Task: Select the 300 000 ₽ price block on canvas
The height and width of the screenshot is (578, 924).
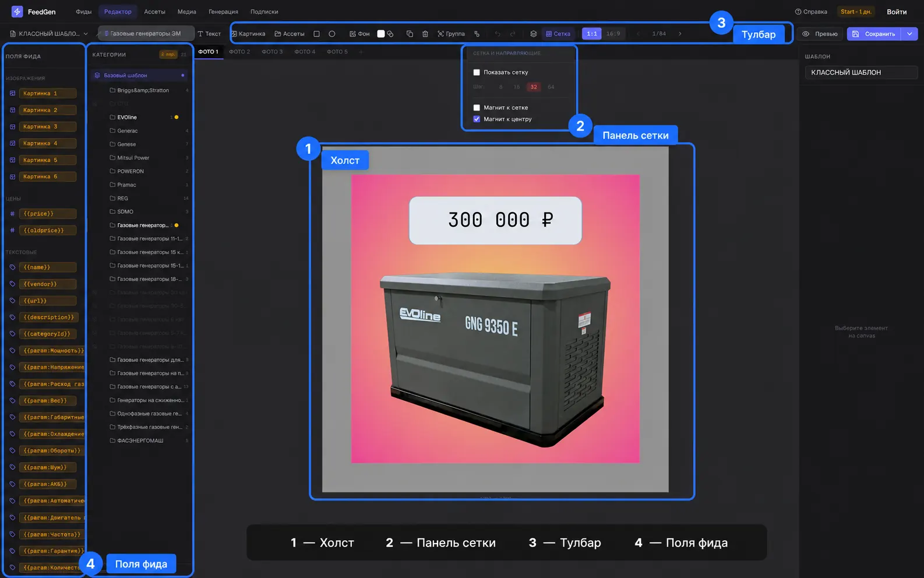Action: pyautogui.click(x=495, y=220)
